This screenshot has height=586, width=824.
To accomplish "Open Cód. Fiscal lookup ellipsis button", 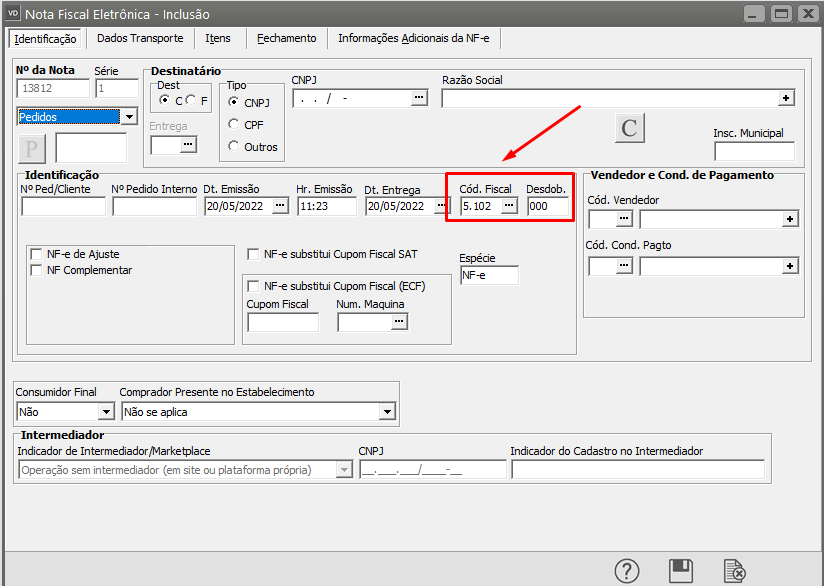I will (509, 206).
